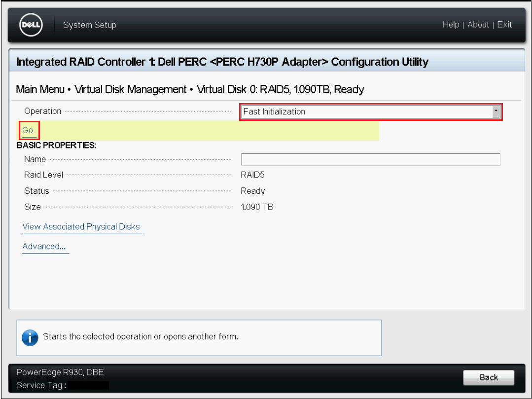
Task: Open the Advanced... link
Action: (44, 246)
